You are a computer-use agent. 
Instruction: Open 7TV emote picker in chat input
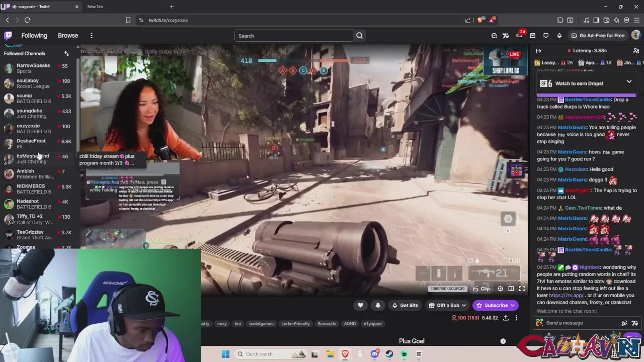(x=635, y=323)
